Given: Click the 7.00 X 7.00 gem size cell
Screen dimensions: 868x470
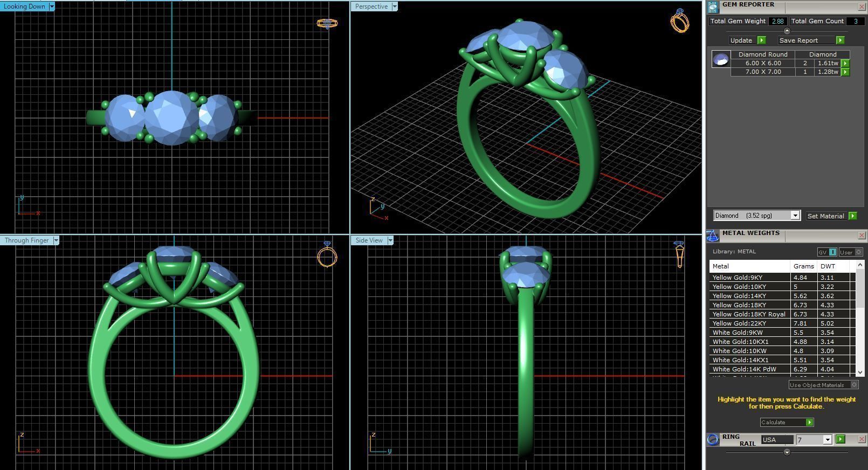Looking at the screenshot, I should pos(763,72).
